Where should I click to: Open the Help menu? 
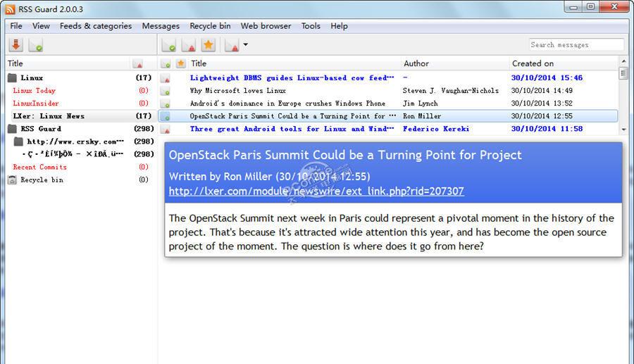click(x=339, y=26)
